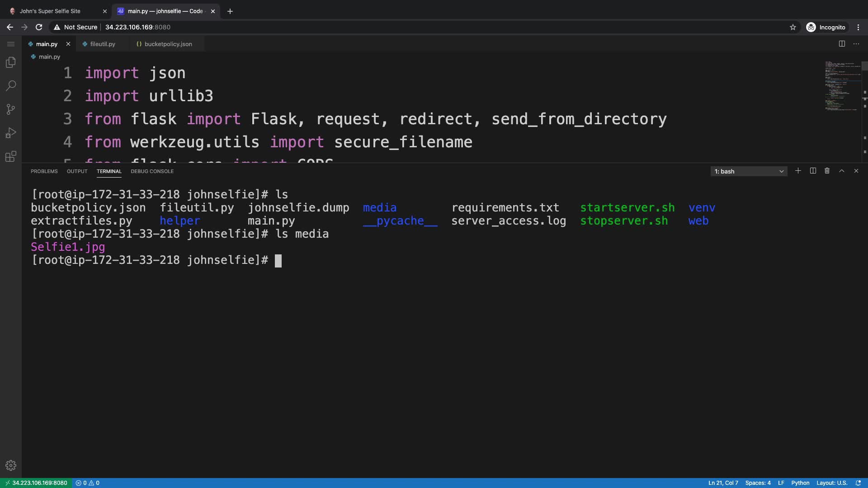Open the Source Control view

click(x=11, y=109)
